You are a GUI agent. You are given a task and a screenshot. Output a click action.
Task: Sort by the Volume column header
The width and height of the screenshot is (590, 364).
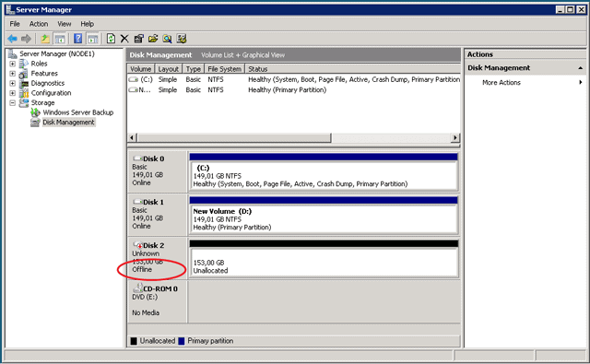141,69
